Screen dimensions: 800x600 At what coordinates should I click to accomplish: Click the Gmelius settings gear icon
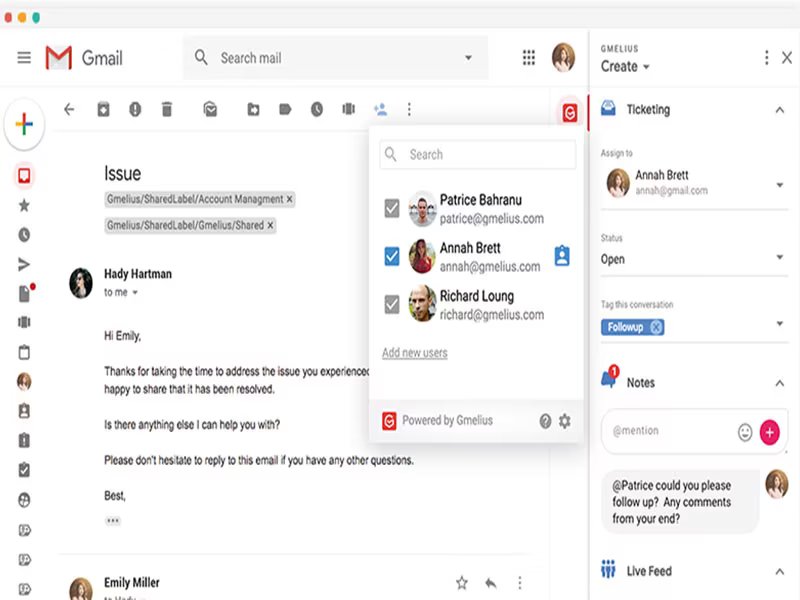pos(565,421)
